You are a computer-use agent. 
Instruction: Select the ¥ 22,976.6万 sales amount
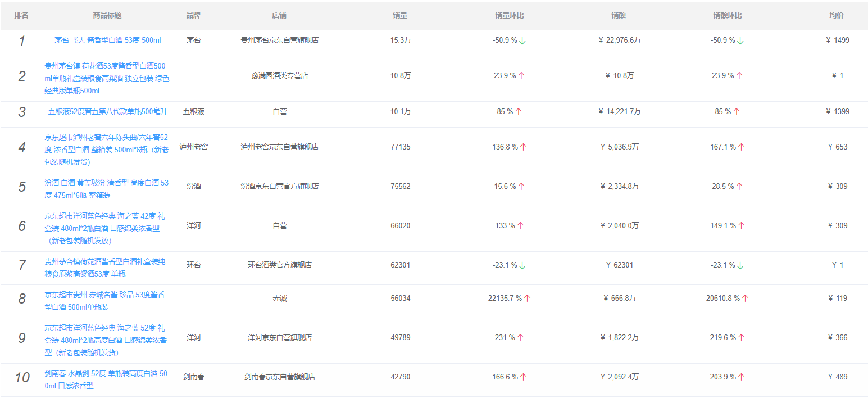click(x=619, y=40)
